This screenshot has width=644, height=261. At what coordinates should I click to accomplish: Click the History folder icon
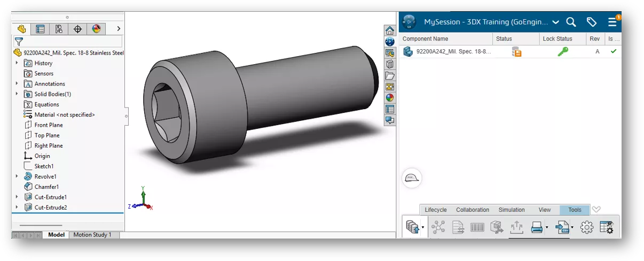[28, 63]
